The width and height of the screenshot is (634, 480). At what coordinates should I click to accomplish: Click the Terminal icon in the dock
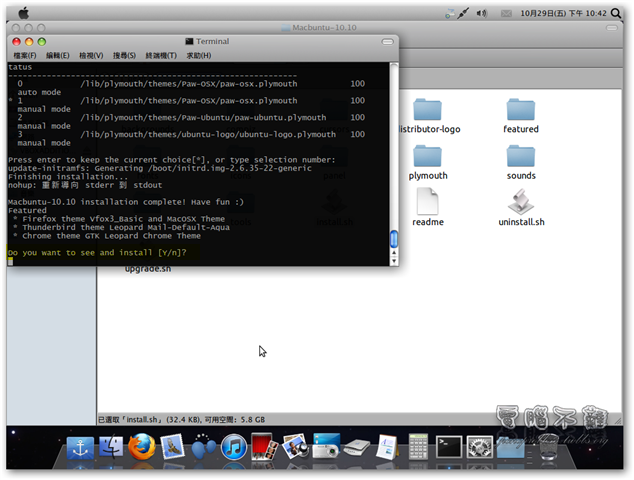pos(449,447)
